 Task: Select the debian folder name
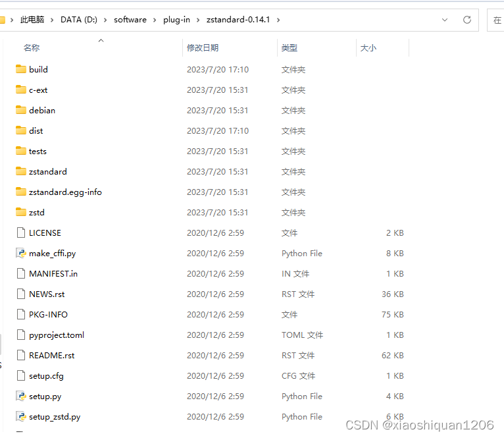coord(42,111)
